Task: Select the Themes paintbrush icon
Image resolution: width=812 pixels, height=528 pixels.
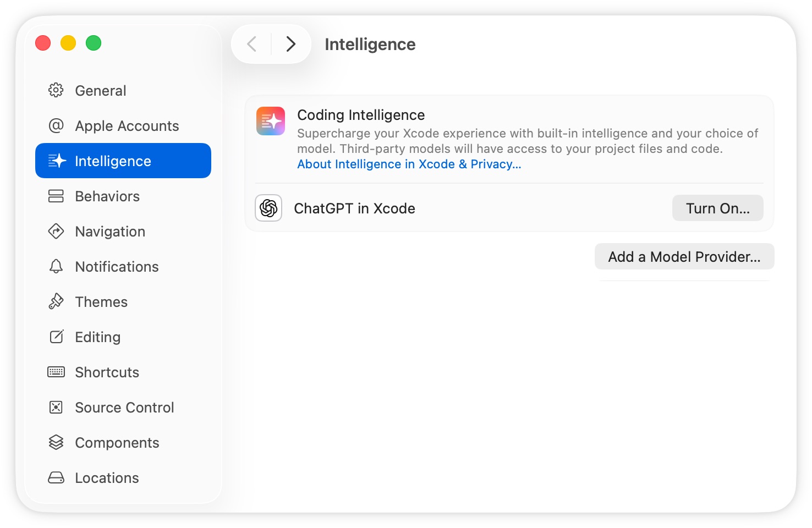Action: (56, 301)
